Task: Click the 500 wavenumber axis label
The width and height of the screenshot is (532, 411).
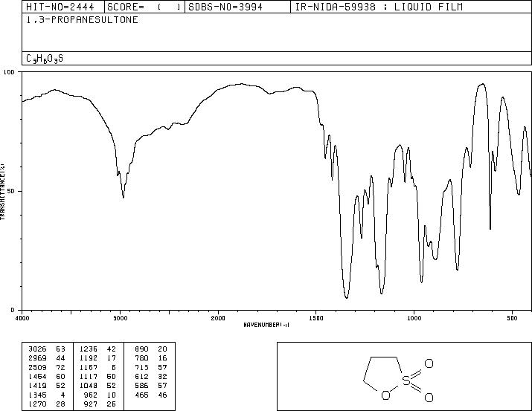Action: (x=513, y=318)
